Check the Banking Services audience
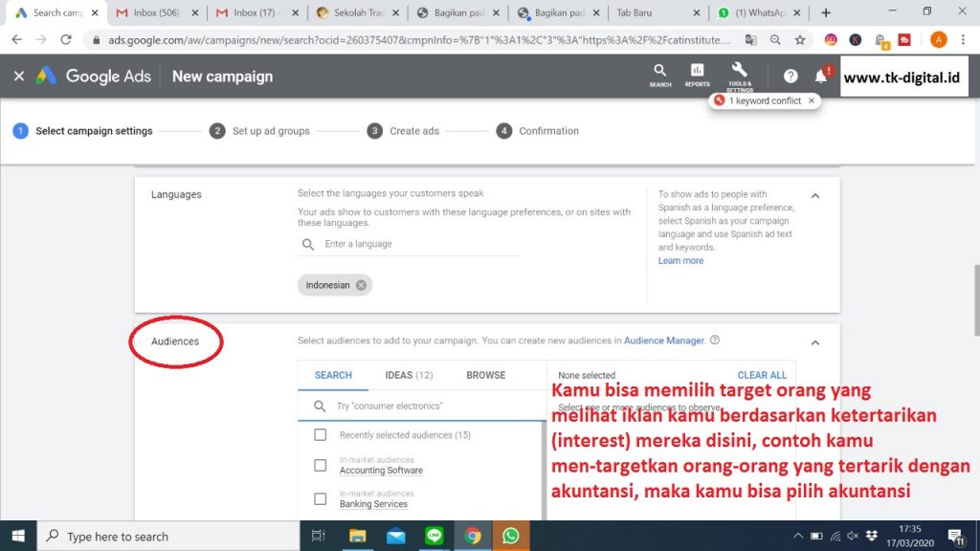 [321, 498]
